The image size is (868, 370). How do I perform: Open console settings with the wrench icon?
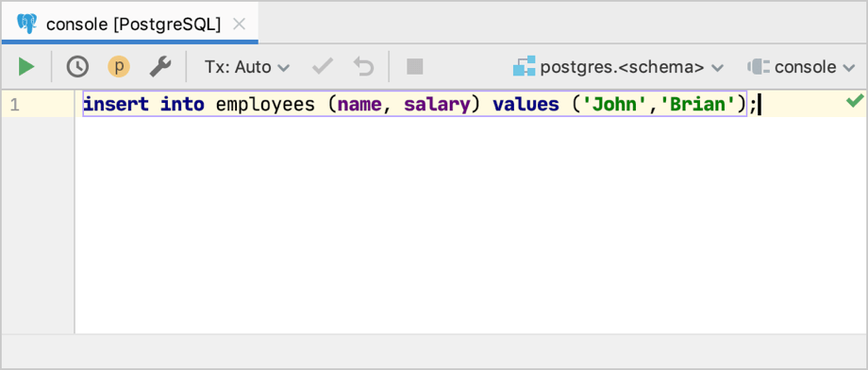160,67
